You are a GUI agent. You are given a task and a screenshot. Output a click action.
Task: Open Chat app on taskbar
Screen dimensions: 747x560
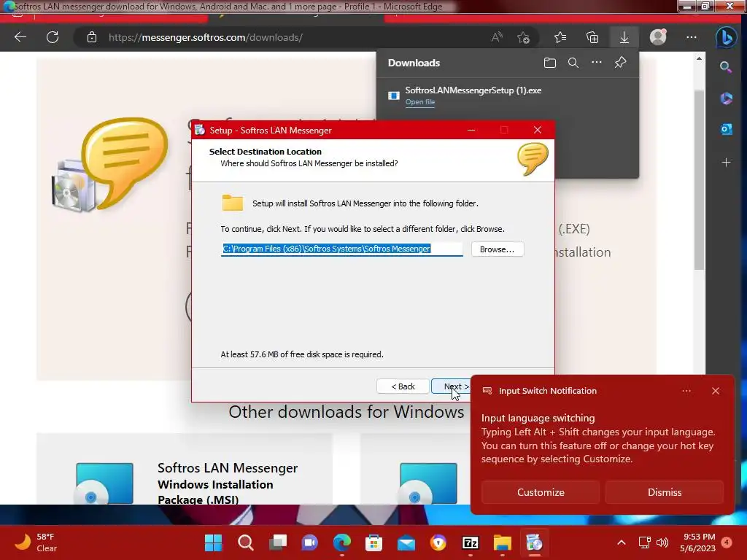[x=309, y=542]
